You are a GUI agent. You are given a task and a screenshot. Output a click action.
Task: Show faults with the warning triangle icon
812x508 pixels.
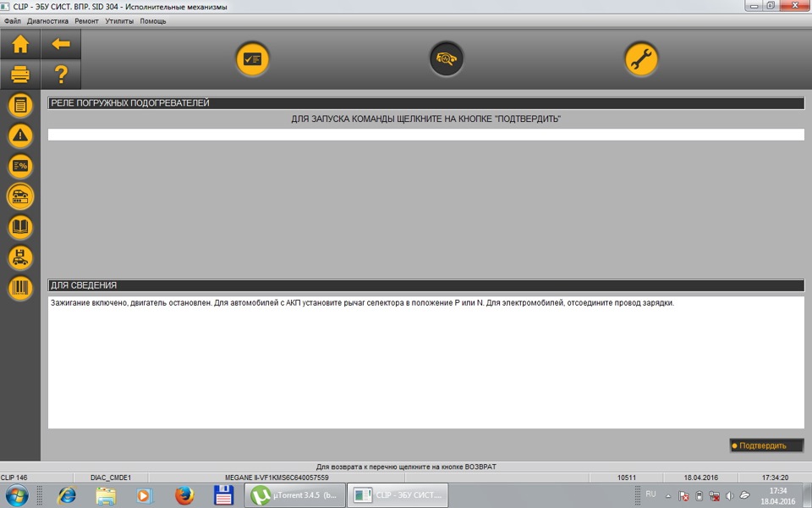click(x=20, y=135)
